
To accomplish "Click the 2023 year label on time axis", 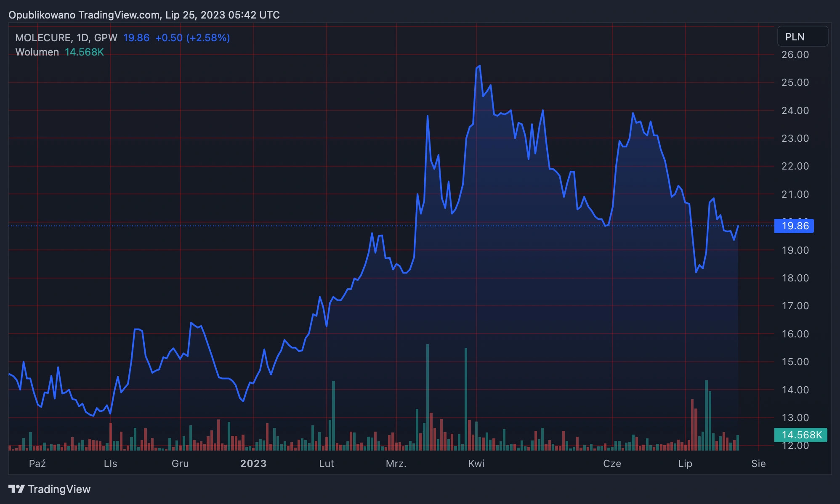I will [253, 464].
